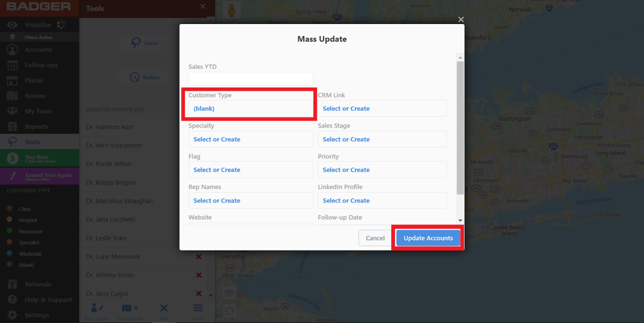Cancel the Mass Update dialog
Viewport: 644px width, 323px height.
(x=375, y=238)
